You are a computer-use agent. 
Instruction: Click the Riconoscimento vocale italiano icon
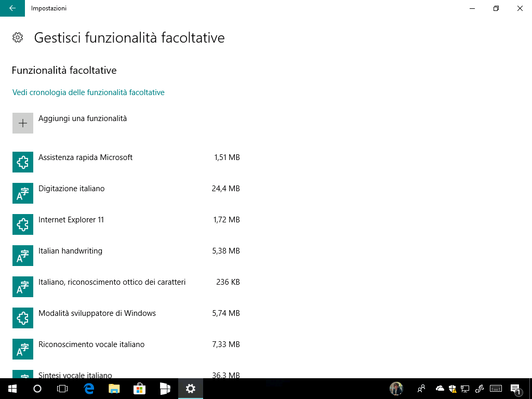click(23, 349)
